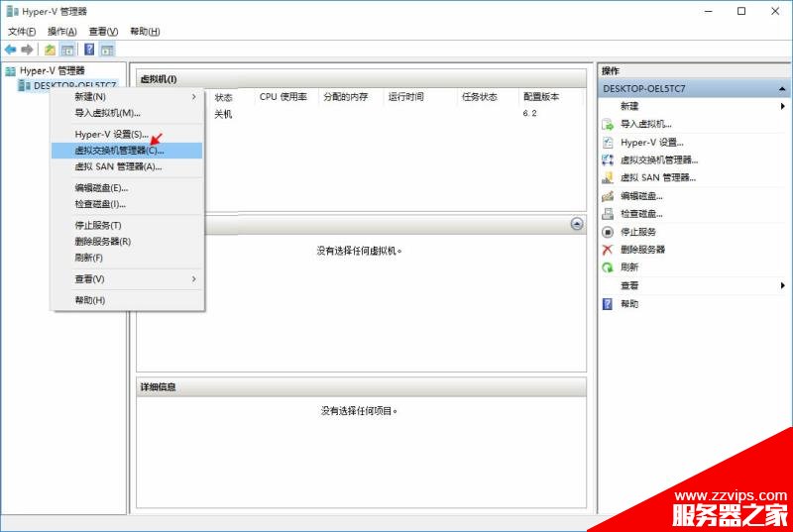This screenshot has height=532, width=793.
Task: Open the 查看(V) menu in menu bar
Action: [x=104, y=32]
